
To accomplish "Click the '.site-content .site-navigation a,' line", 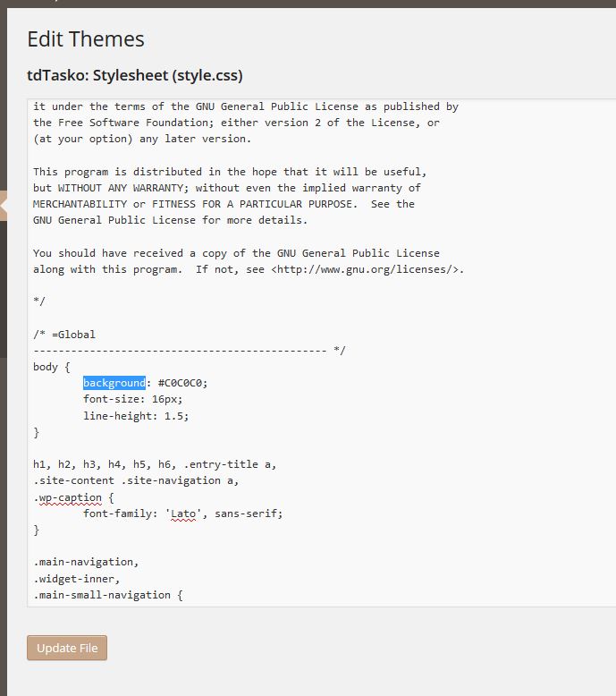I will [x=136, y=480].
